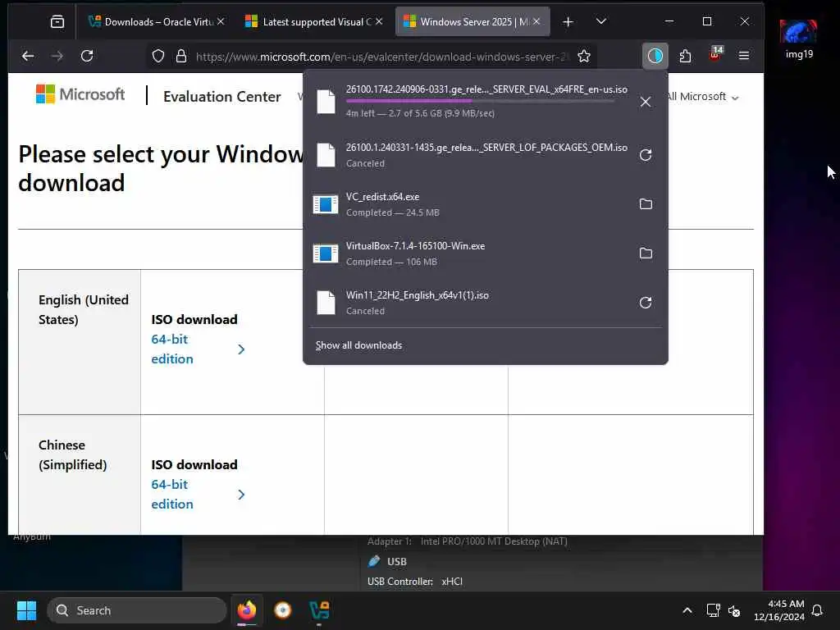Expand the list all tabs dropdown
840x630 pixels.
click(601, 21)
